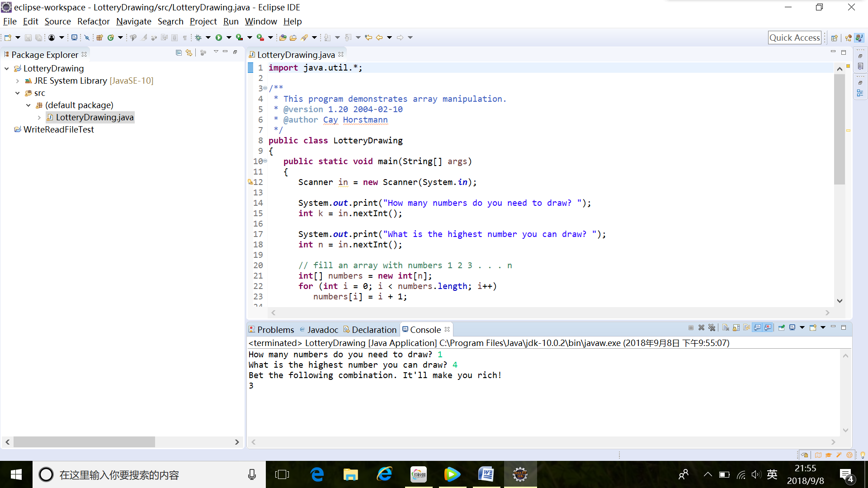Click Package Explorer horizontal scrollbar thumb
Image resolution: width=868 pixels, height=488 pixels.
84,442
